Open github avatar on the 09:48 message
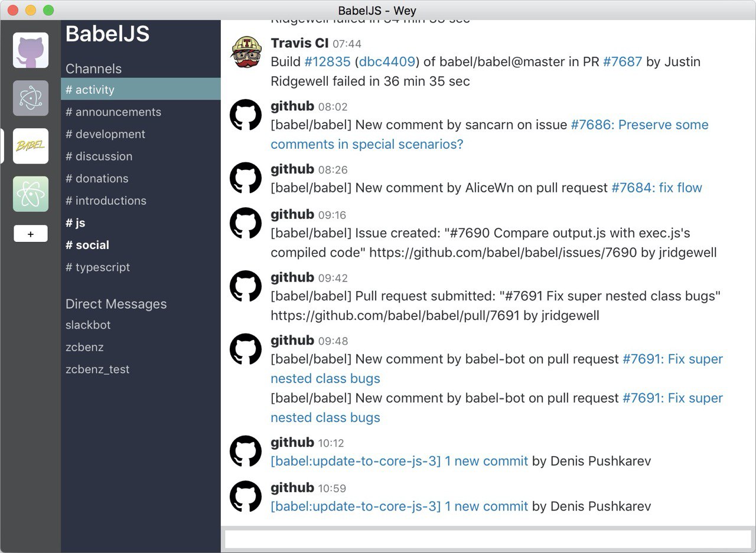 tap(246, 349)
